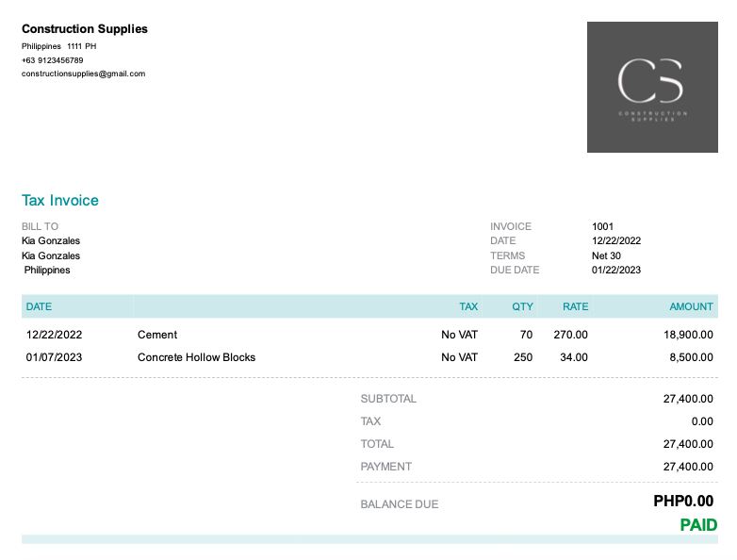Click the Cement row date 12/22/2022

(x=54, y=335)
